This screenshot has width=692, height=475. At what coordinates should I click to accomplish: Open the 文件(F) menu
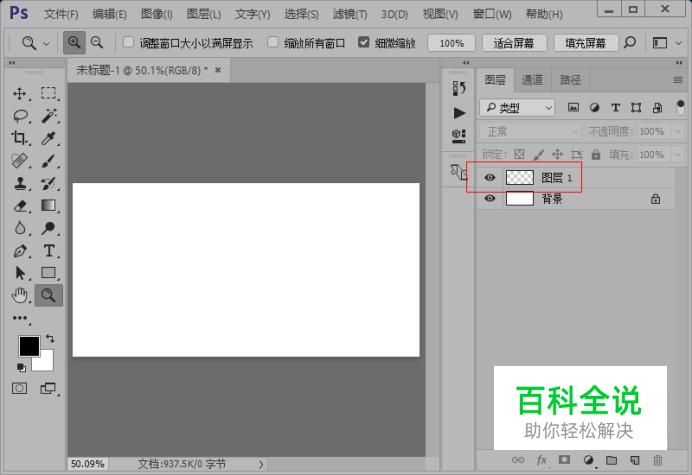pos(61,14)
